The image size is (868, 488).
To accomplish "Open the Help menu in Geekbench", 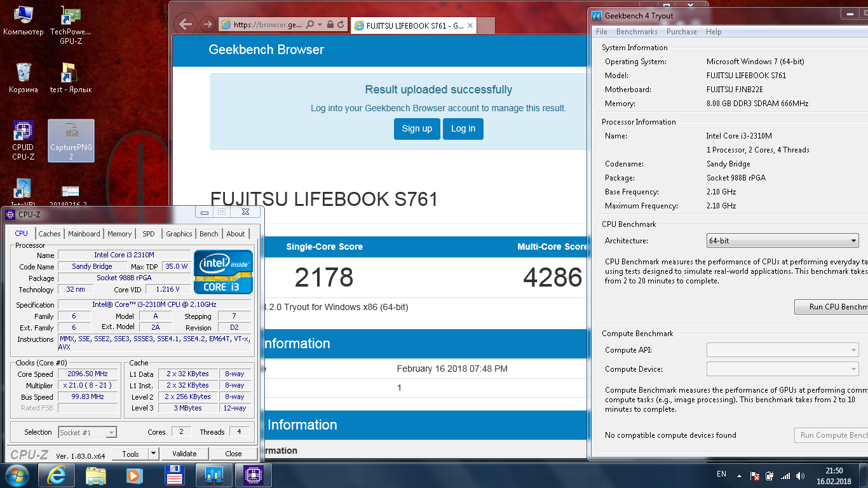I will tap(714, 32).
